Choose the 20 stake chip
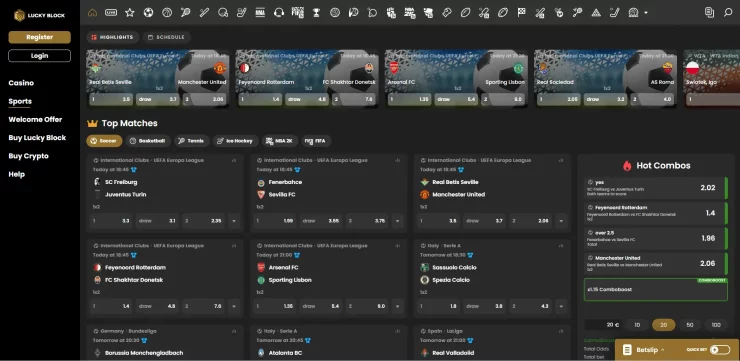The image size is (740, 361). coord(664,325)
